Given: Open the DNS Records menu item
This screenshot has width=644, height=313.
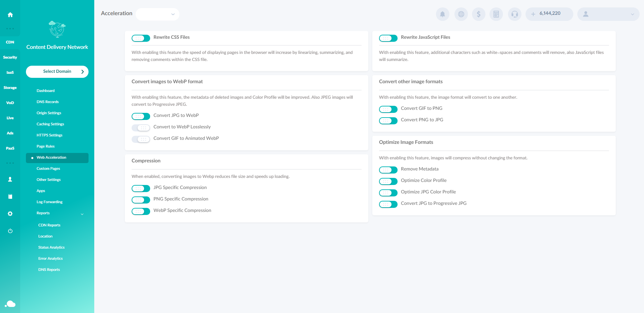Looking at the screenshot, I should [x=48, y=102].
